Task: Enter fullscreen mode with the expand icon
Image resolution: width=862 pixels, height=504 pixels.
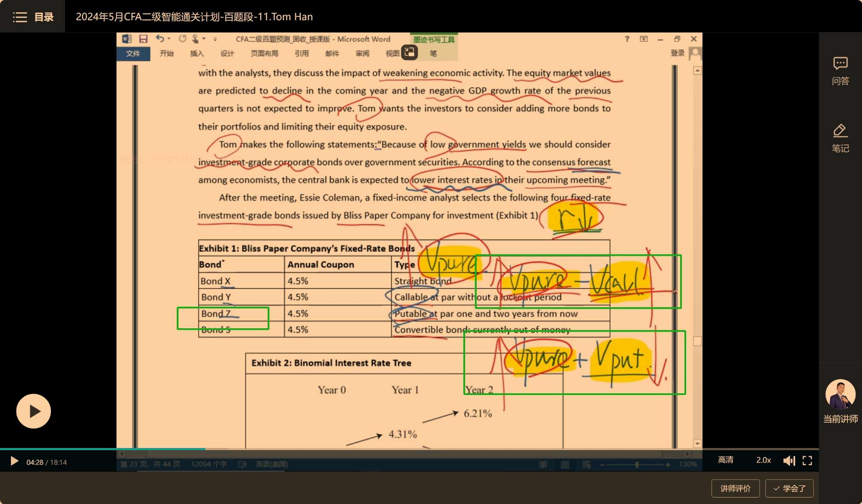Action: point(807,461)
